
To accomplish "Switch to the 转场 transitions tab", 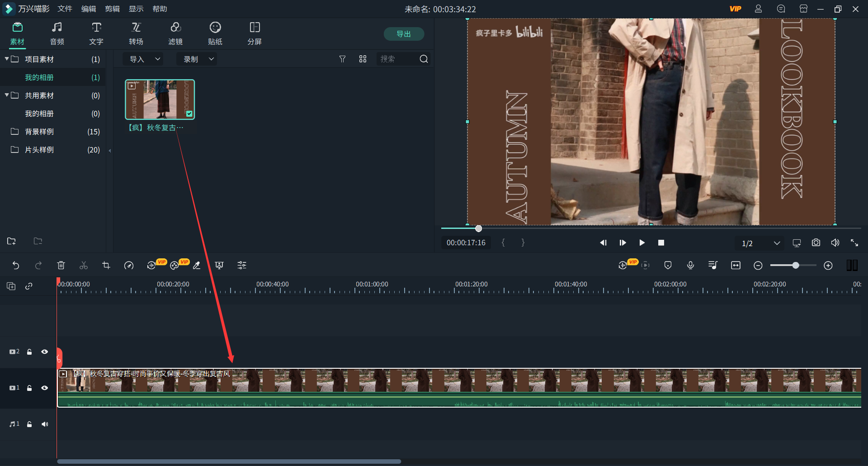I will pyautogui.click(x=136, y=34).
